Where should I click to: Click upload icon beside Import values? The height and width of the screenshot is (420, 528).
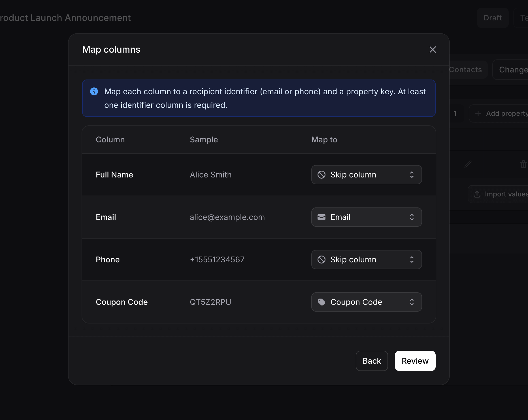[x=477, y=194]
